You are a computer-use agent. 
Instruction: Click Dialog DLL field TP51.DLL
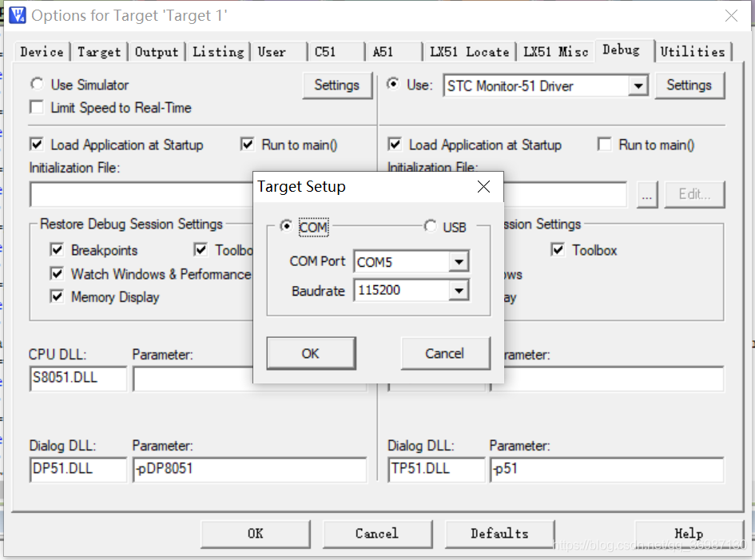tap(436, 469)
